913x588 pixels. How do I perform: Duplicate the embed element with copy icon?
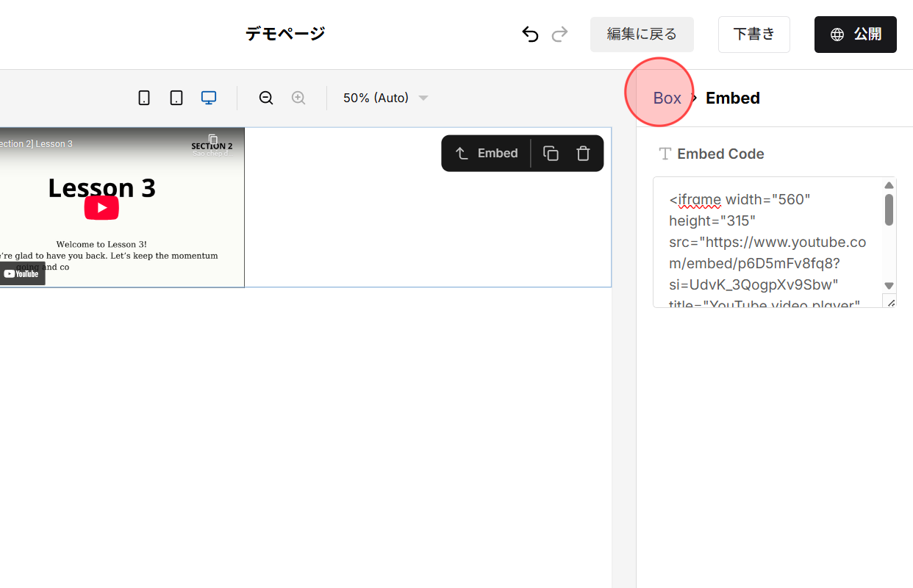(x=551, y=153)
